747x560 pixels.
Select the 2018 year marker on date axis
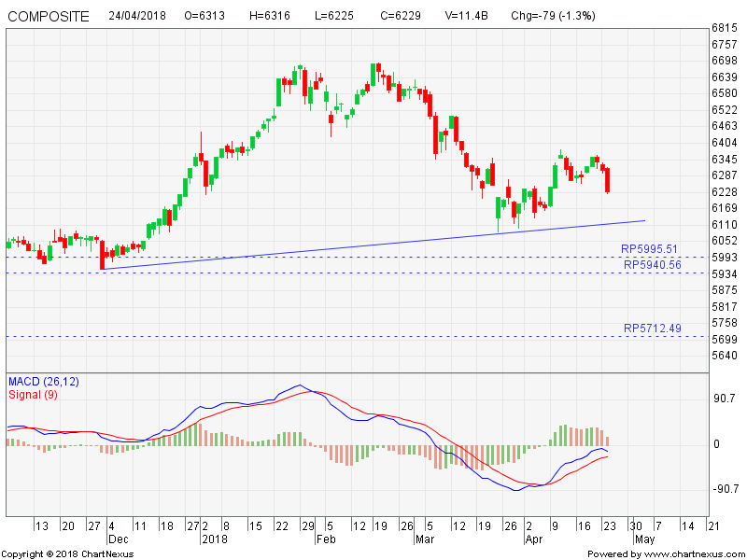point(215,539)
